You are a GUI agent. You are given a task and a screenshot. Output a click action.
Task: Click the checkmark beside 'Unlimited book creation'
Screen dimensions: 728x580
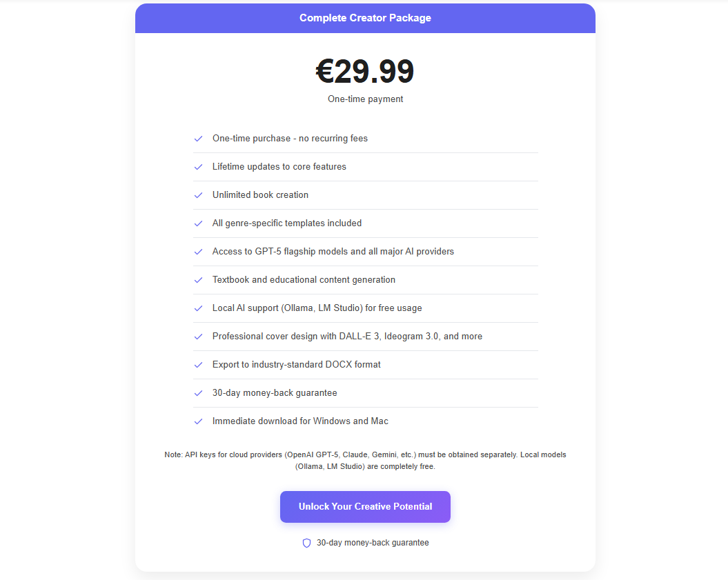pos(199,195)
